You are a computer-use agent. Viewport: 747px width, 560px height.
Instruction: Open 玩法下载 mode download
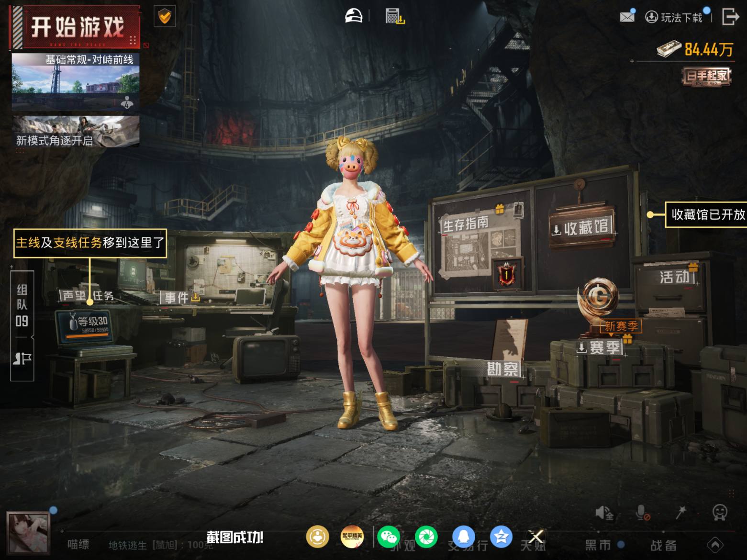coord(674,18)
